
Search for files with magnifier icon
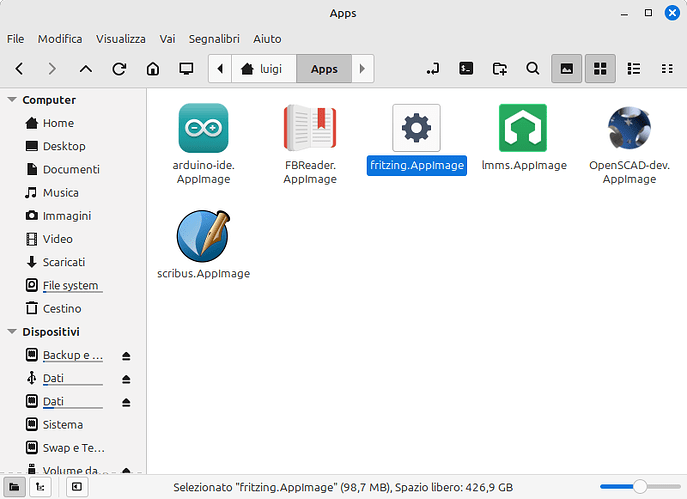coord(533,69)
